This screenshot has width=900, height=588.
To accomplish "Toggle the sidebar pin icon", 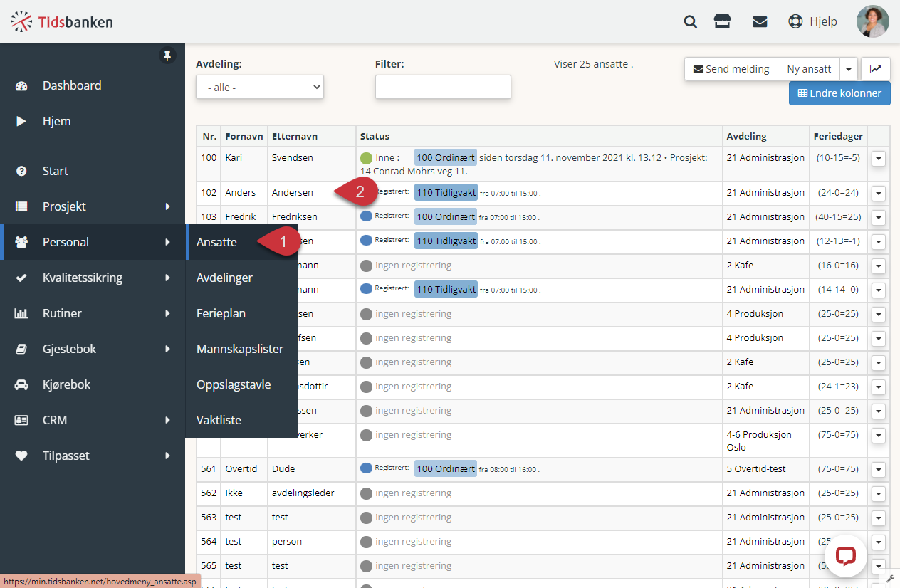I will [167, 56].
